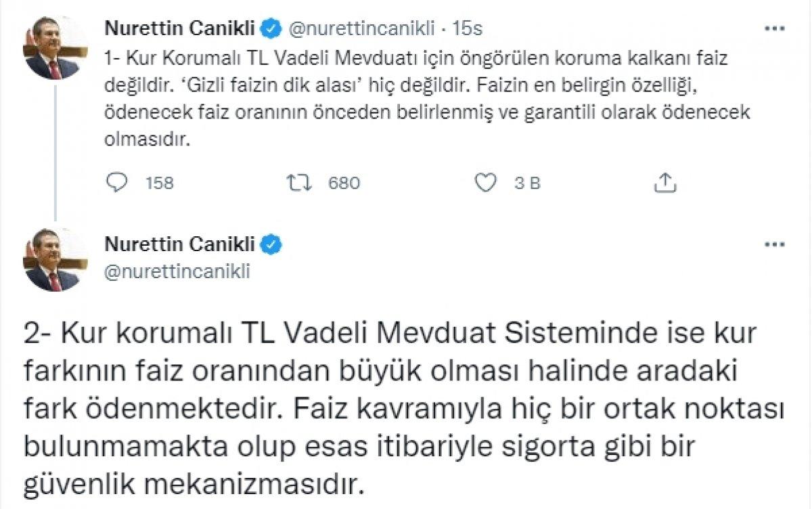Toggle the retweet state of the tweet
812x509 pixels.
[300, 181]
